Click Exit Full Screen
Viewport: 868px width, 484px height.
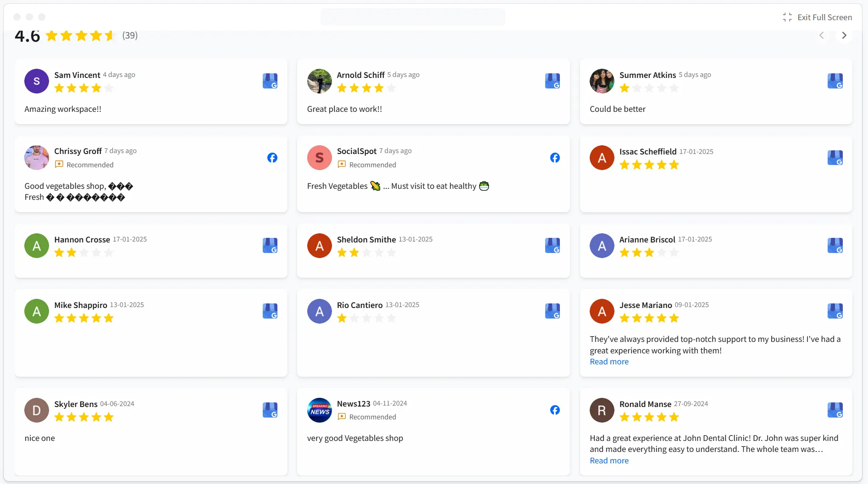pos(825,17)
